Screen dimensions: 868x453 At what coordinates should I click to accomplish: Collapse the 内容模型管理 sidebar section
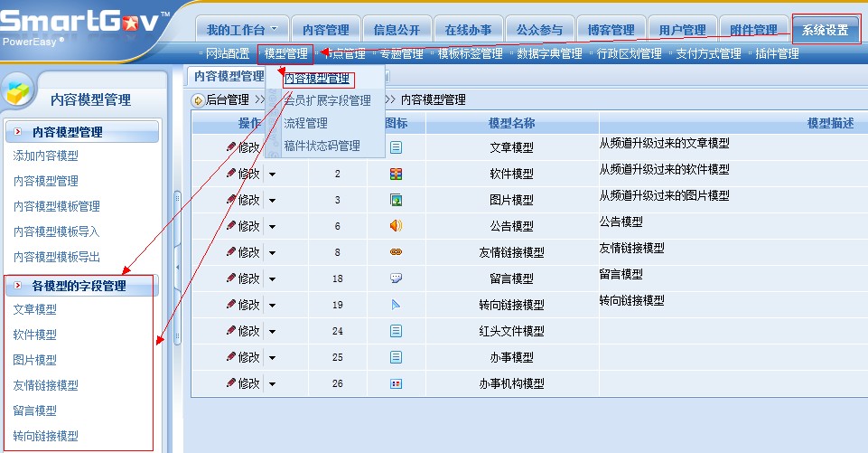(18, 133)
